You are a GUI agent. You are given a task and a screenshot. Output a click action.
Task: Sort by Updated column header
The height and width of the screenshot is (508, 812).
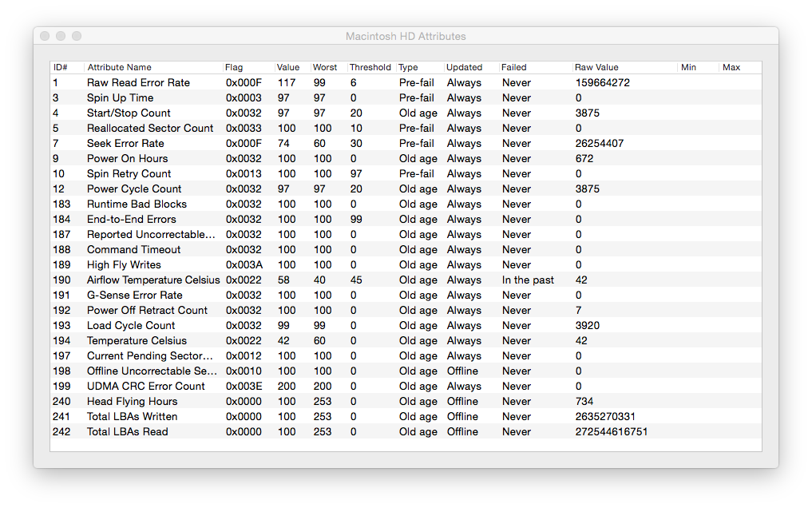point(471,67)
